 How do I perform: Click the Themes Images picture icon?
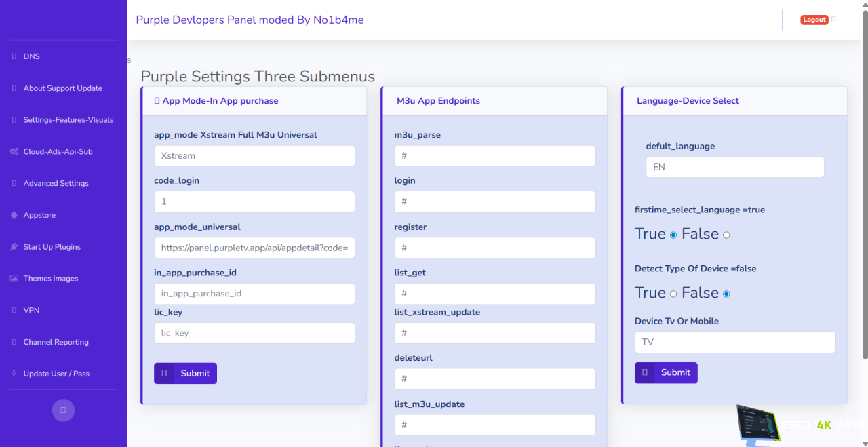(x=14, y=279)
